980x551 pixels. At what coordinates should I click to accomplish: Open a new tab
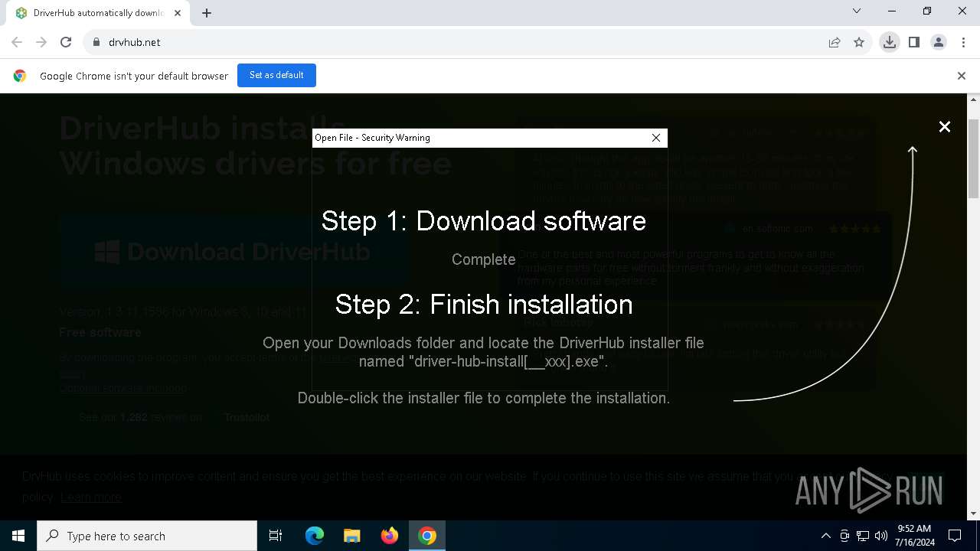(x=207, y=13)
